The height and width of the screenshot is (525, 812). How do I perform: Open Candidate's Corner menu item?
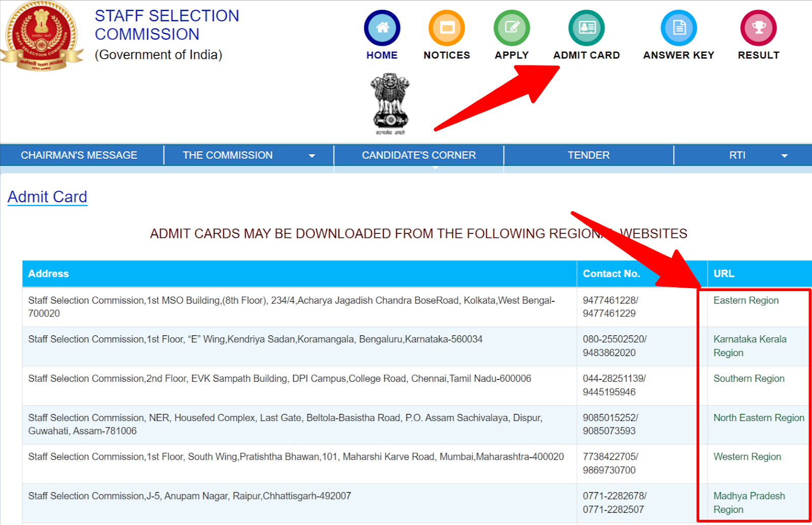click(419, 155)
